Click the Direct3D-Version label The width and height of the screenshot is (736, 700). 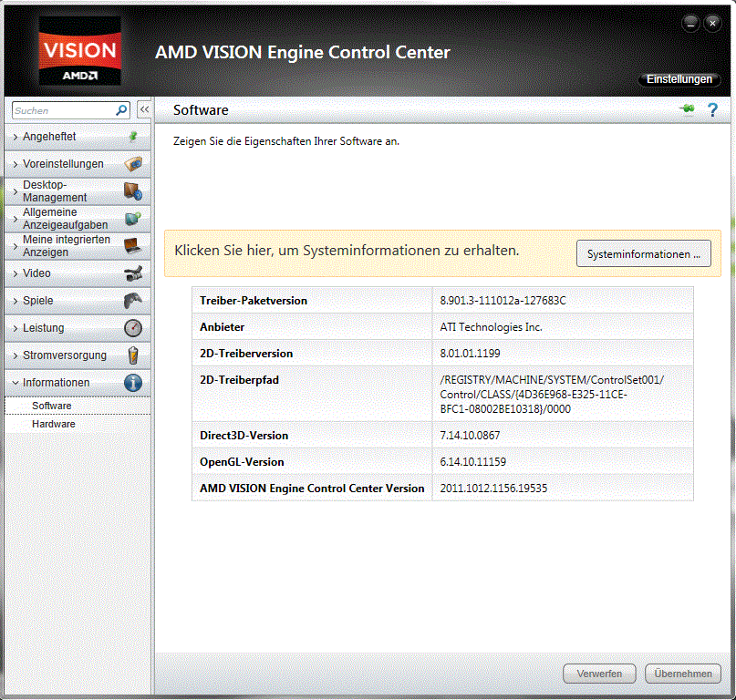click(244, 436)
